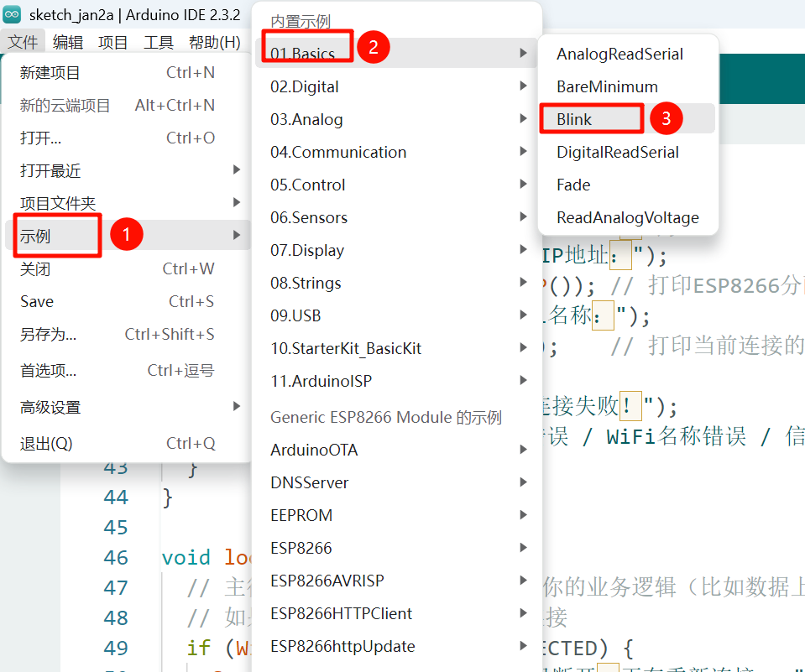Viewport: 805px width, 672px height.
Task: Expand the 06.Sensors examples submenu
Action: [396, 217]
